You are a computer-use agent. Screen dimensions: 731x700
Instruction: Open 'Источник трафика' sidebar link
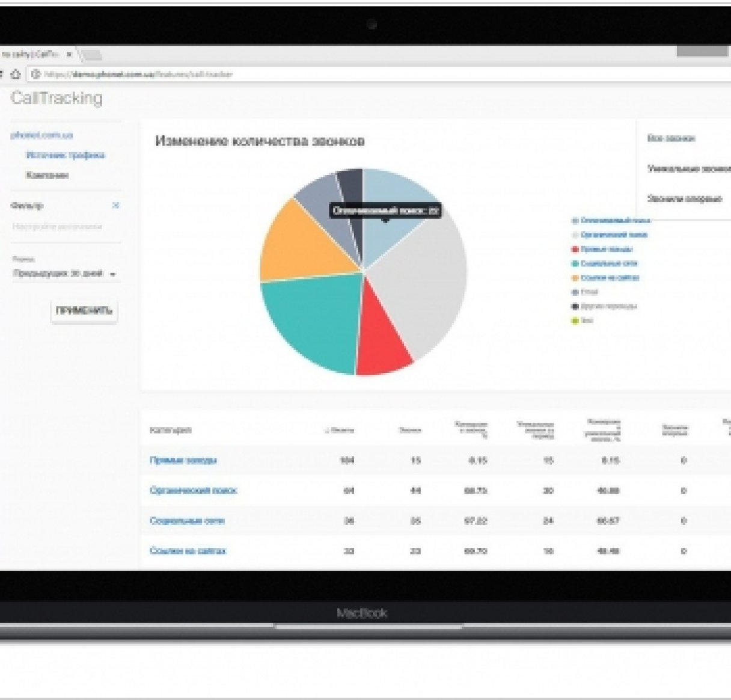[65, 155]
